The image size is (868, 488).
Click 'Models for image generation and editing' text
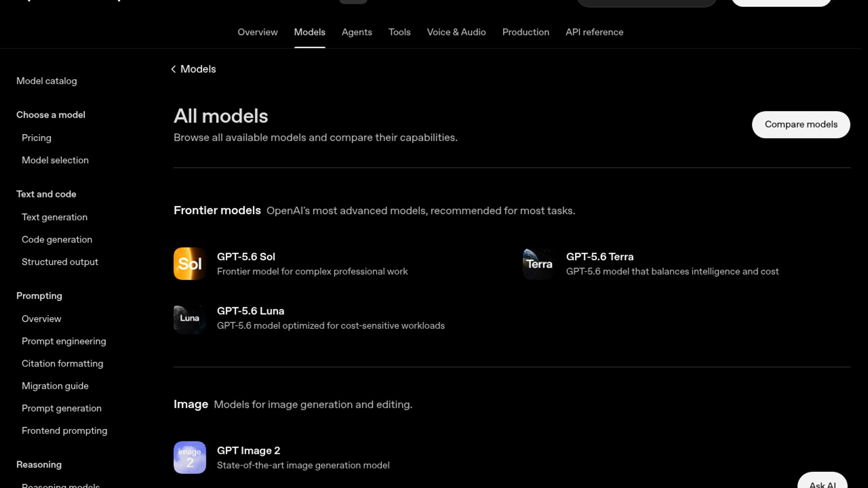[313, 404]
